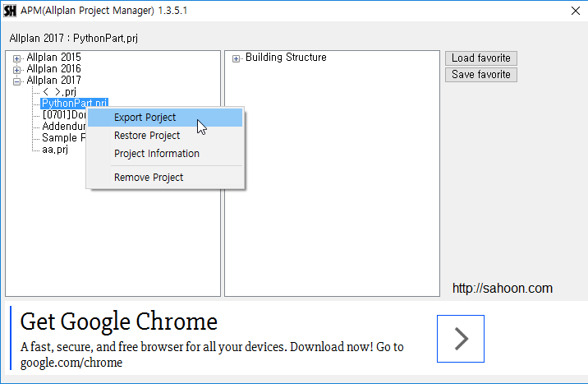This screenshot has width=588, height=384.
Task: Choose Export Porject from context menu
Action: click(145, 118)
